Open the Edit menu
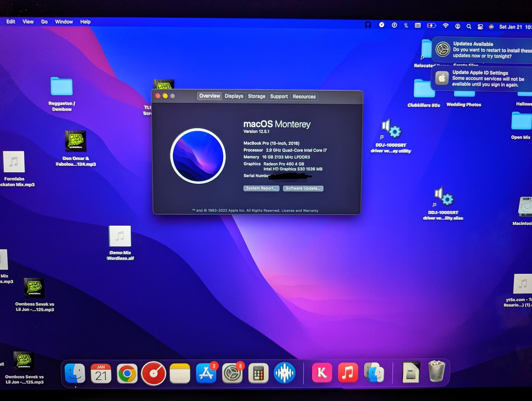 click(x=11, y=22)
